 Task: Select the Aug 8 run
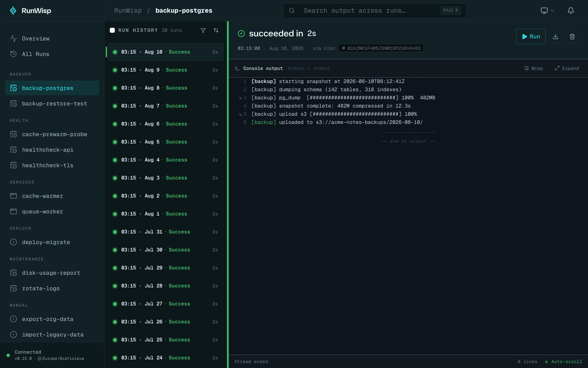tap(165, 88)
